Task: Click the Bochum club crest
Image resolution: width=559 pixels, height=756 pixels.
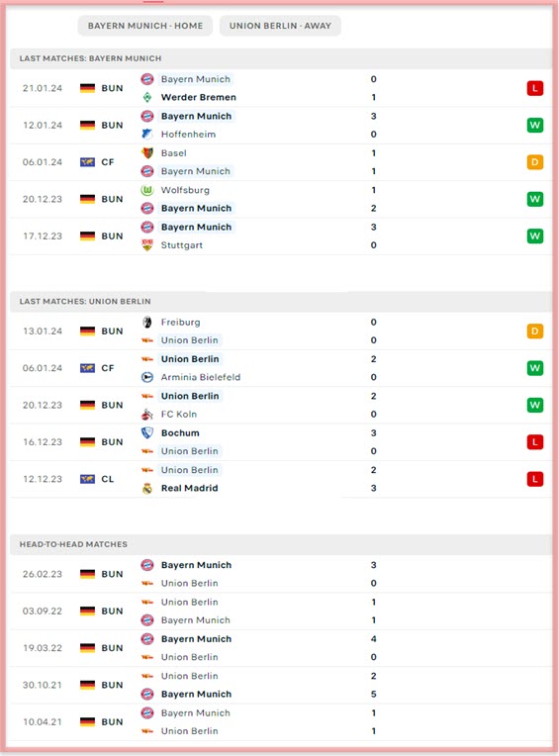Action: point(147,433)
